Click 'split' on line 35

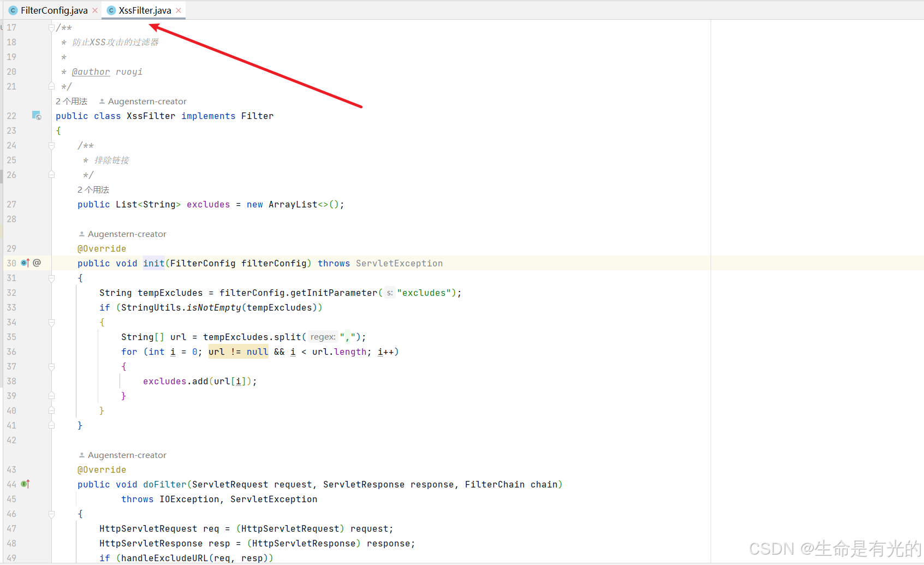tap(288, 337)
